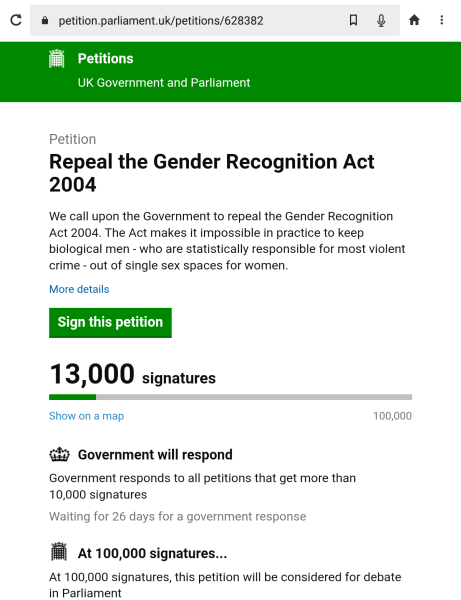Bookmark this page using the bookmark icon
The image size is (461, 600).
click(x=353, y=20)
